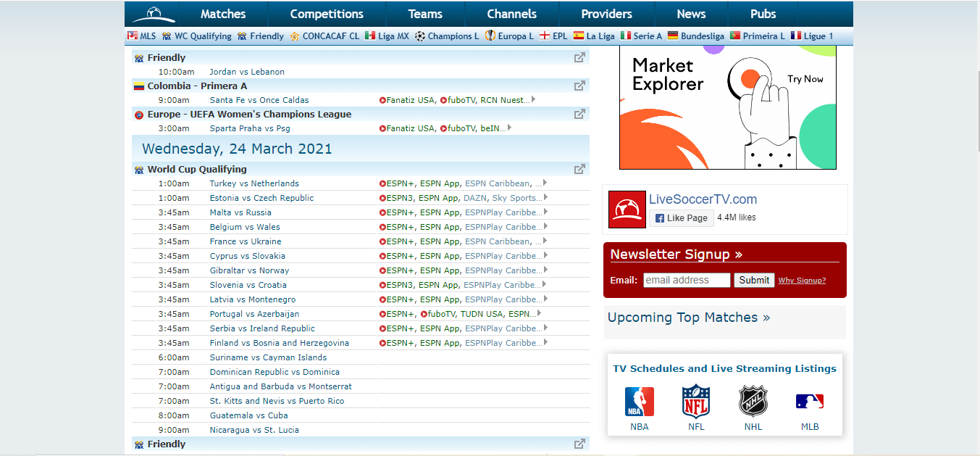
Task: Open Guatemala vs Cuba match
Action: click(x=249, y=415)
